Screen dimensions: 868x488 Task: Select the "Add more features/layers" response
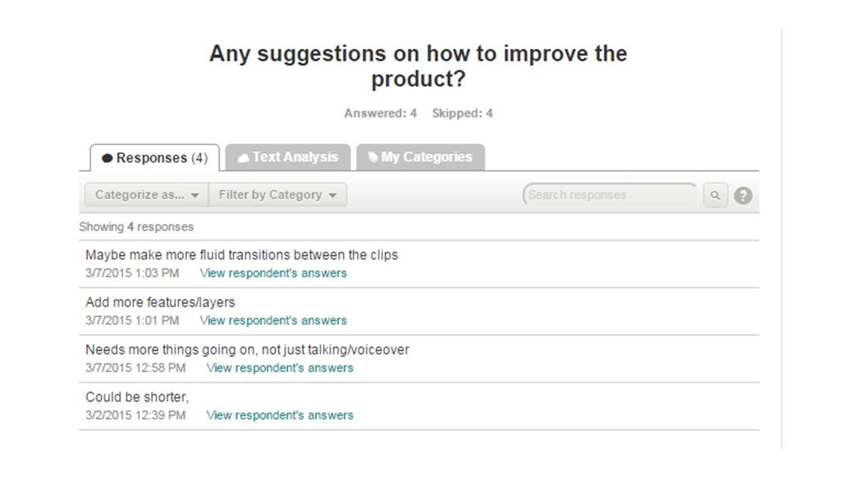coord(160,303)
